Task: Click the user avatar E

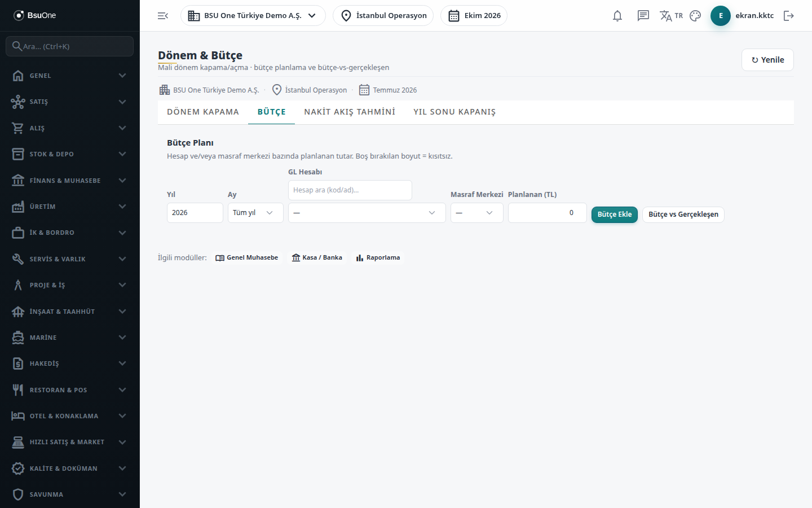Action: tap(721, 16)
